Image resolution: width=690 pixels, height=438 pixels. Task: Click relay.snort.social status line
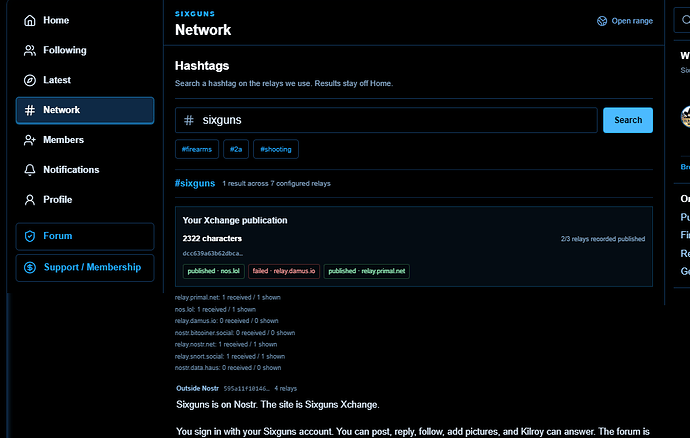pos(230,356)
